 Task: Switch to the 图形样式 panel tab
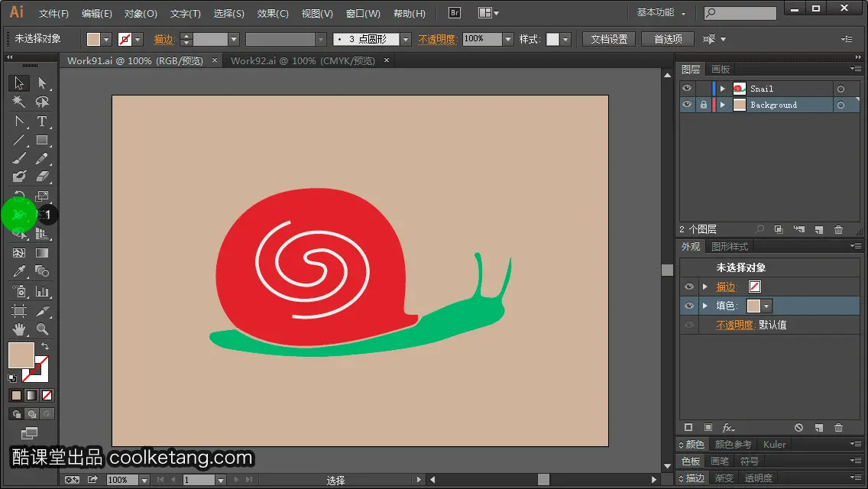click(730, 247)
